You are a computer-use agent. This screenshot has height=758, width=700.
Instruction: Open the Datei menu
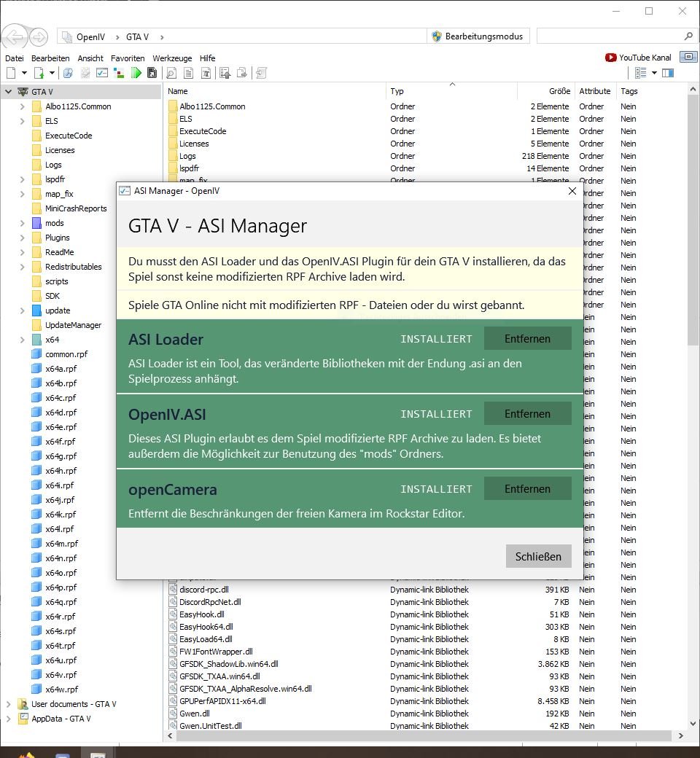coord(15,58)
